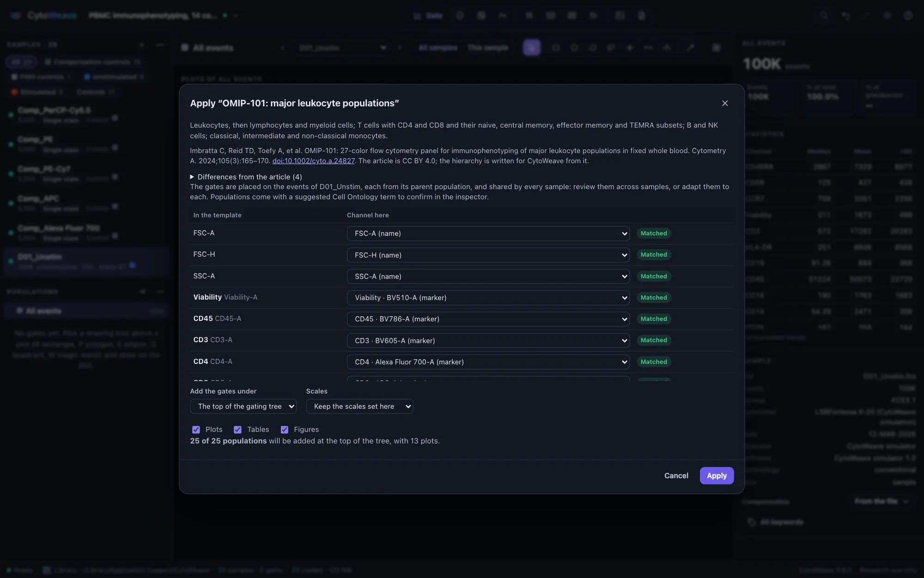Open the Scales dropdown
Screen dimensions: 924x578
click(x=359, y=406)
